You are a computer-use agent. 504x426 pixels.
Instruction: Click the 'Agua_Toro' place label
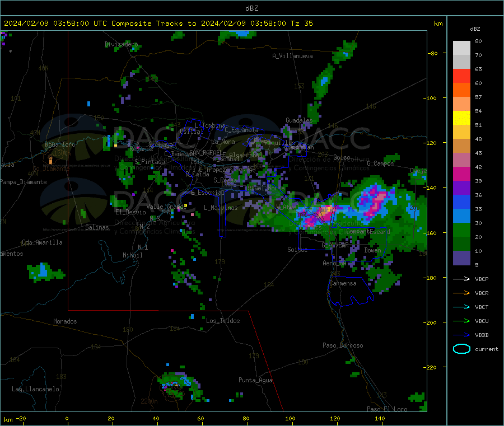60,144
